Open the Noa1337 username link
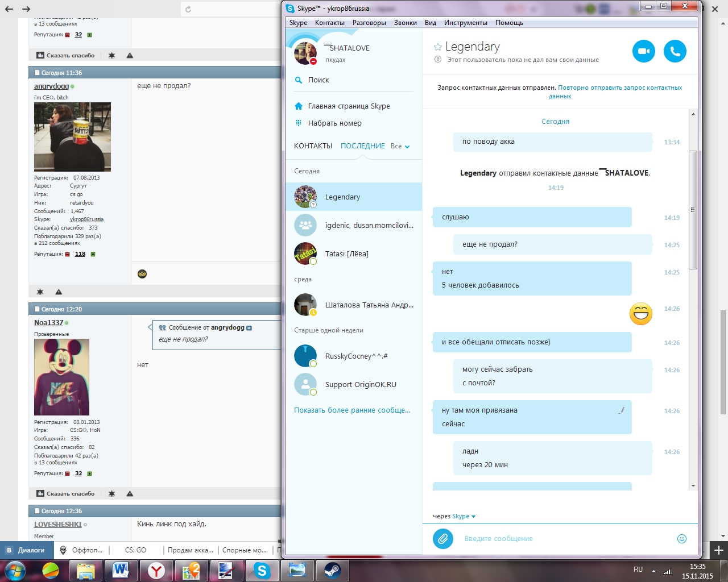Viewport: 728px width, 582px height. pyautogui.click(x=48, y=323)
